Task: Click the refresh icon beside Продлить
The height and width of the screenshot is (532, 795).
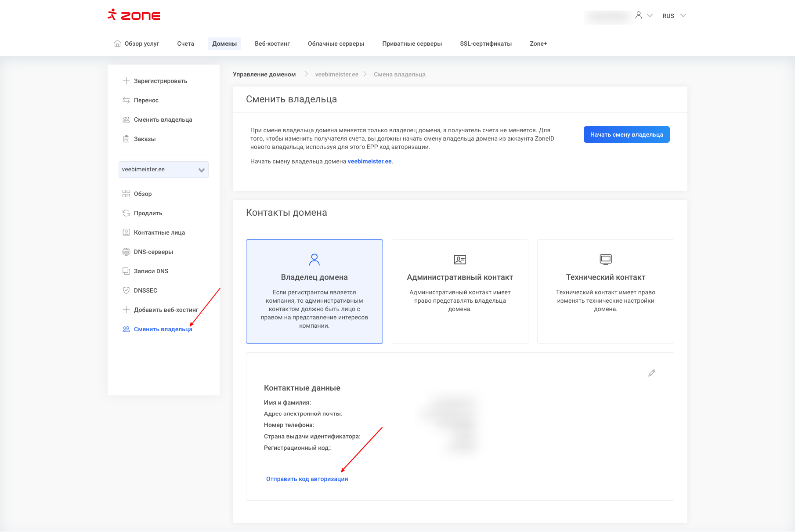Action: coord(126,213)
